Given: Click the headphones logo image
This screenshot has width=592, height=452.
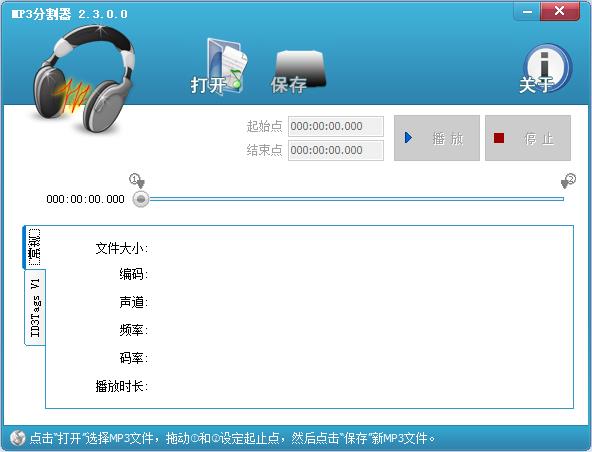Looking at the screenshot, I should (83, 79).
